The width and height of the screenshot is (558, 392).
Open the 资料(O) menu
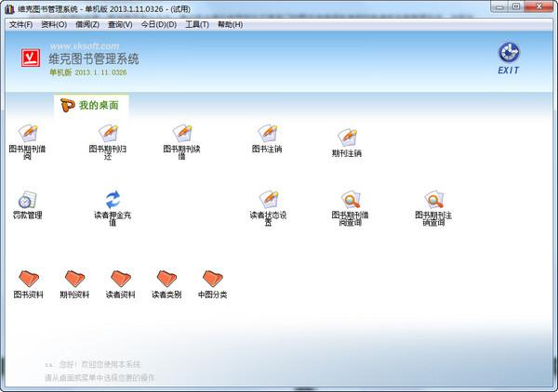click(x=54, y=24)
